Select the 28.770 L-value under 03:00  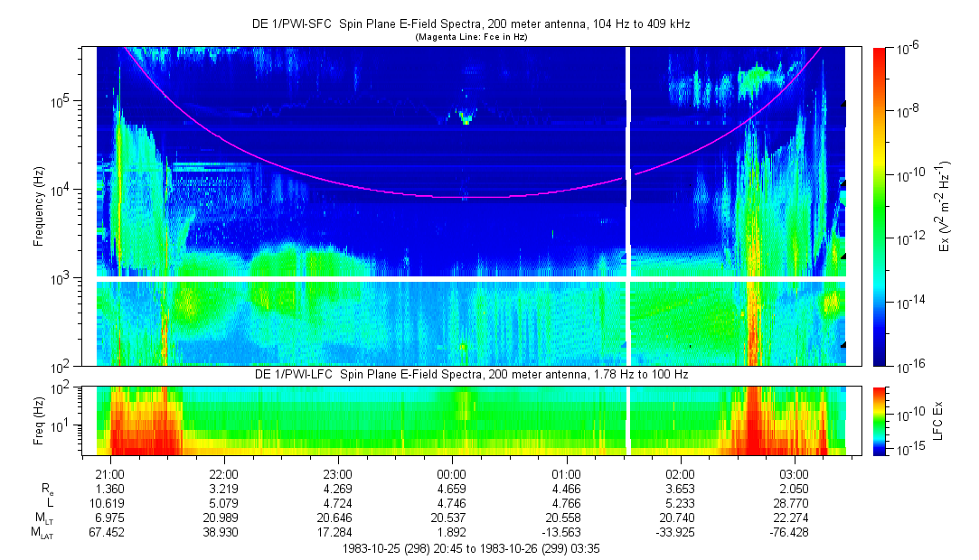coord(795,505)
